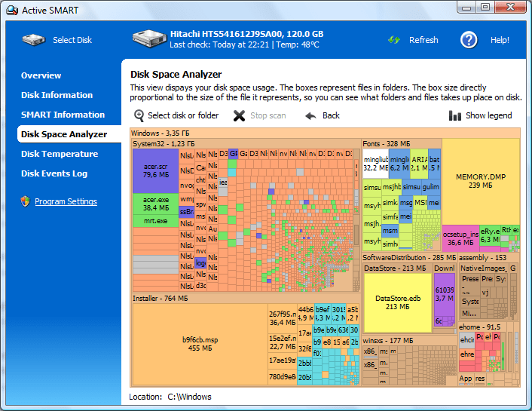Select the mingliub 32,2 МБ font box
Screen dimensions: 532x411
click(375, 164)
